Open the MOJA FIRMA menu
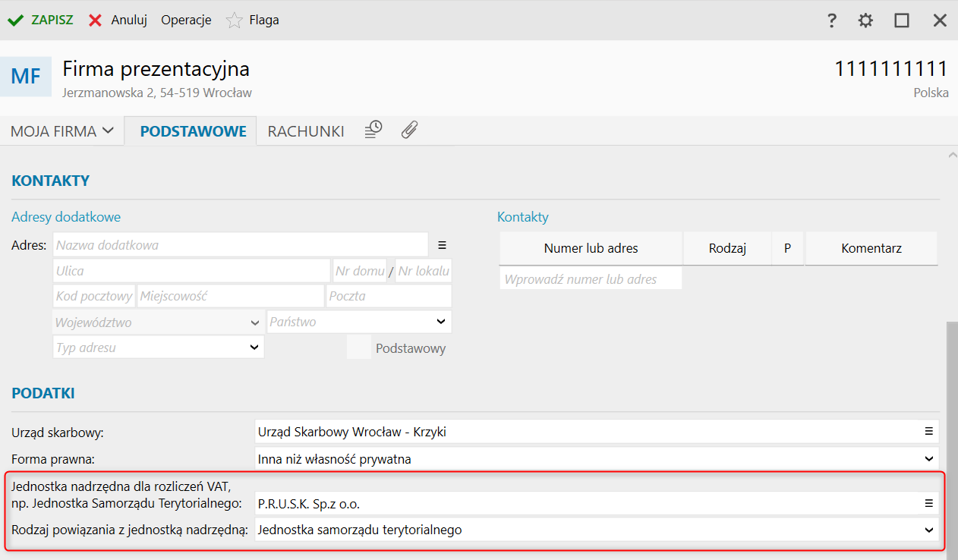This screenshot has width=958, height=560. coord(62,131)
